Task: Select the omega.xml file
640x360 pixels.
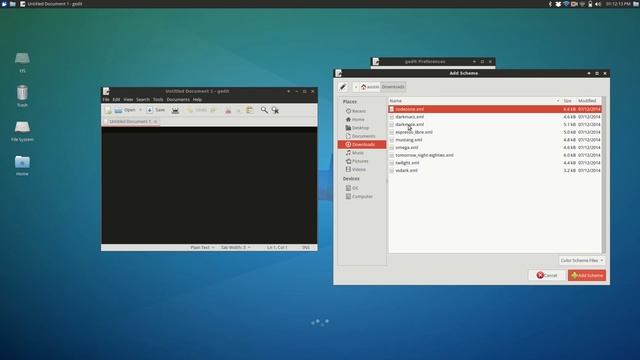Action: [495, 147]
